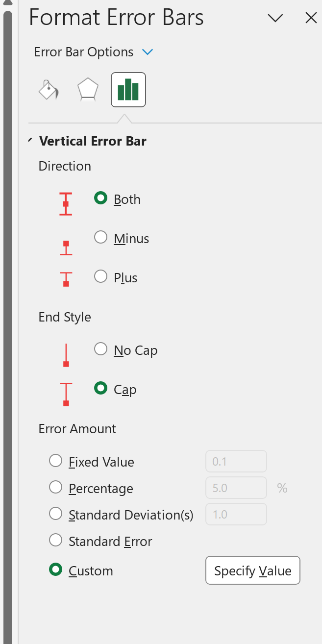Open the Format Error Bars pane chevron
Viewport: 322px width, 644px height.
click(x=275, y=18)
